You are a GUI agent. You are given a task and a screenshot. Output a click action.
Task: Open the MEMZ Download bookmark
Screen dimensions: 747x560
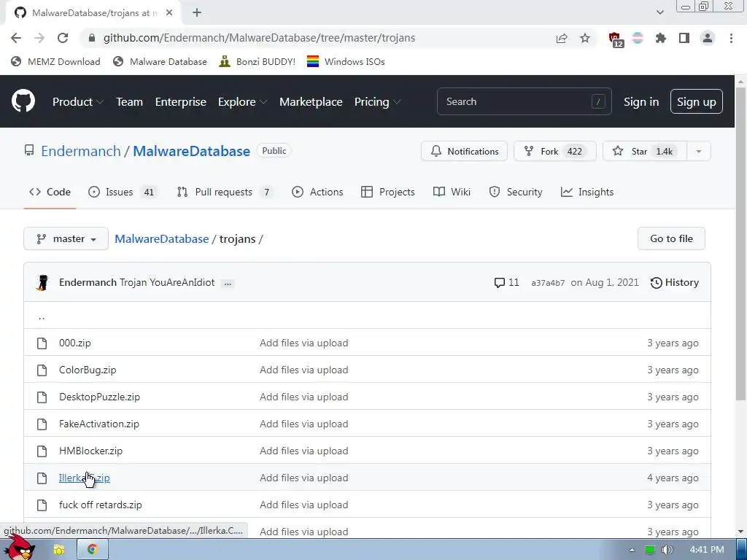tap(55, 61)
